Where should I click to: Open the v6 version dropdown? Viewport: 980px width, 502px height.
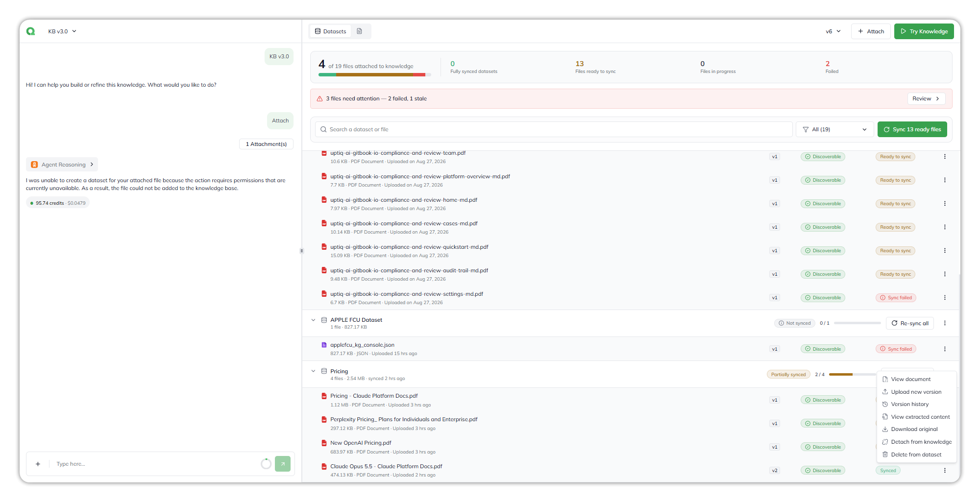(x=833, y=31)
